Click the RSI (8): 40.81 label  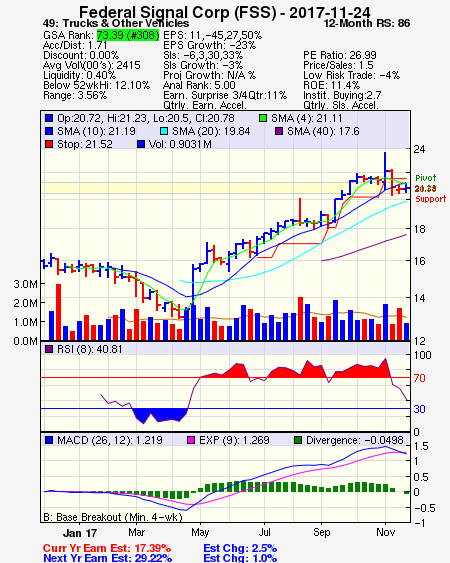pyautogui.click(x=89, y=349)
